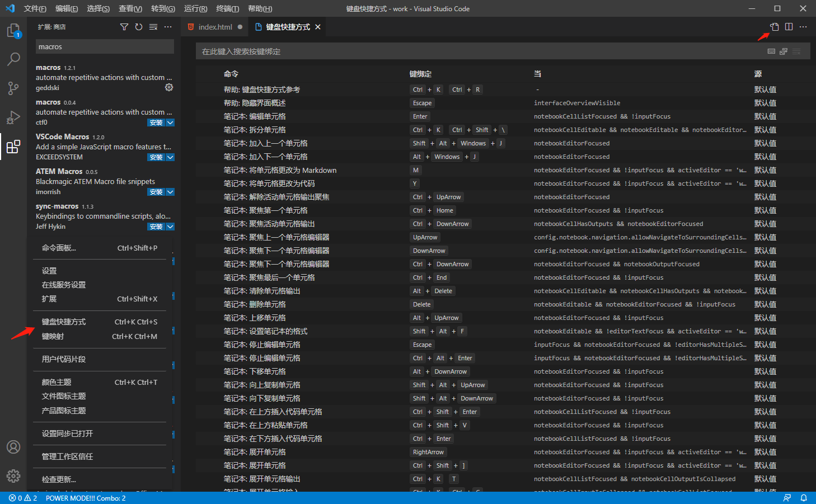Screen dimensions: 816x504
Task: Open the 终端(T) menu
Action: click(x=228, y=8)
